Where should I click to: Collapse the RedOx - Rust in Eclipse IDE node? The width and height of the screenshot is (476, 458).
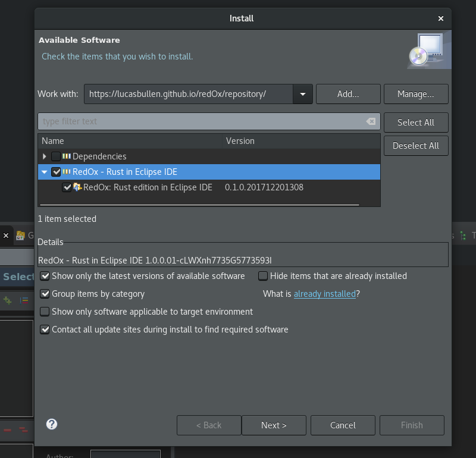click(x=44, y=172)
